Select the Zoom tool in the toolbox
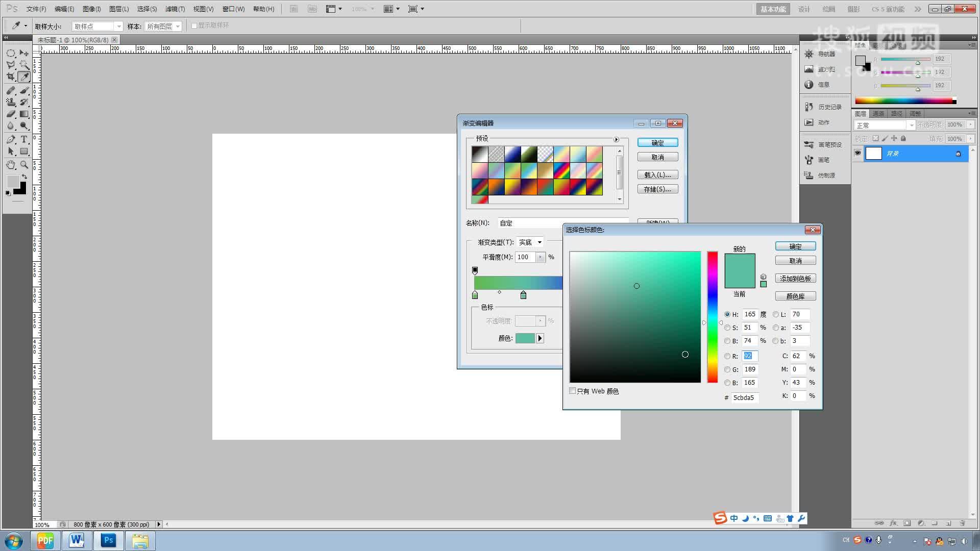 click(x=24, y=165)
